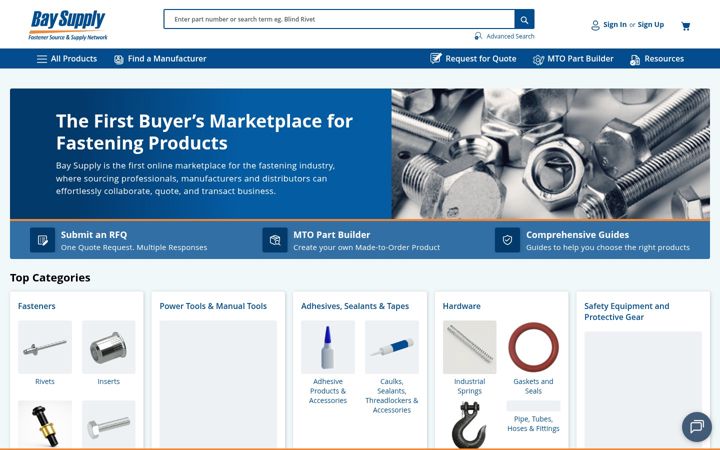Click the Comprehensive Guides shield icon

pos(507,240)
